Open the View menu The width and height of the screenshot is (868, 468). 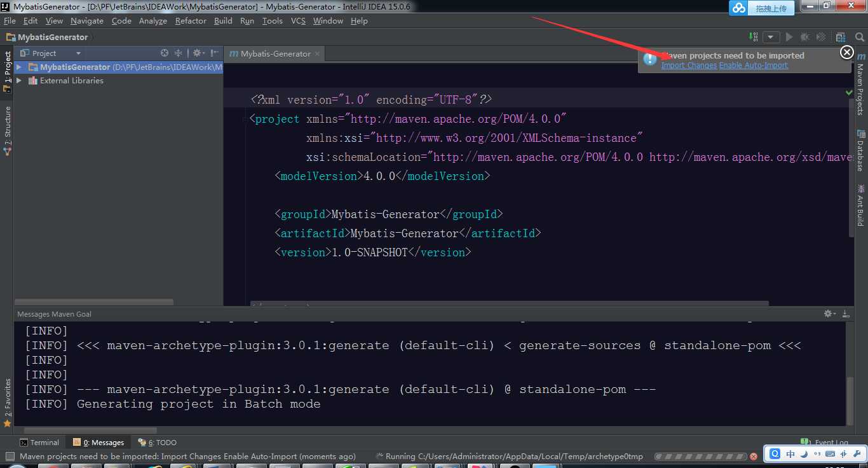(x=54, y=21)
